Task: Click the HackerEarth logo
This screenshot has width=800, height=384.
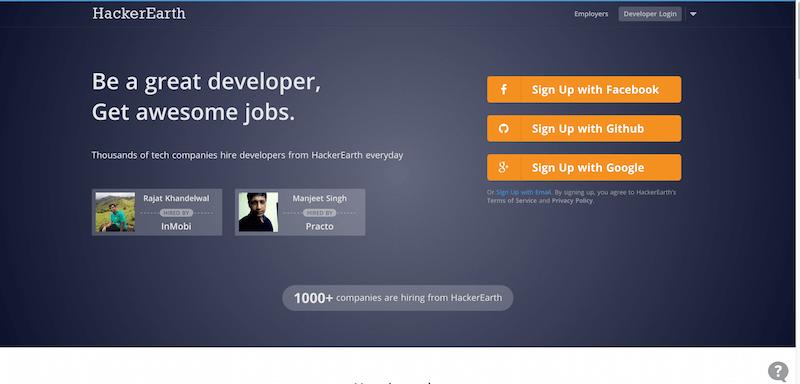Action: click(139, 13)
